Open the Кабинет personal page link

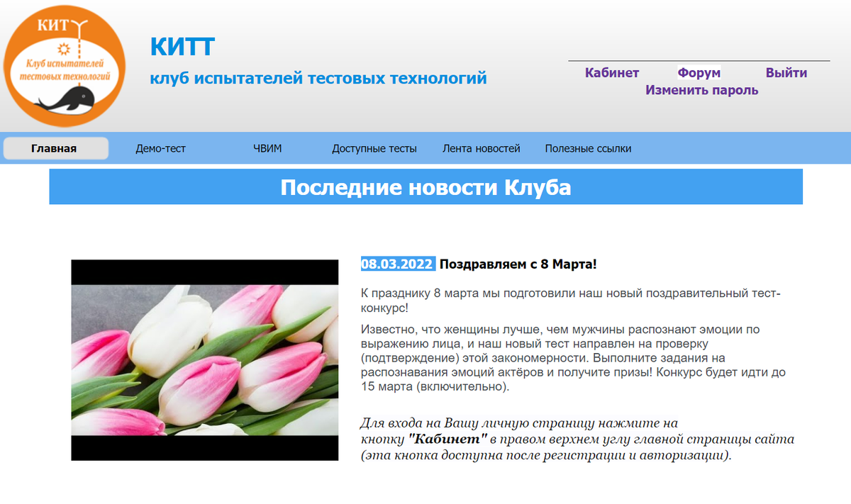pos(612,73)
